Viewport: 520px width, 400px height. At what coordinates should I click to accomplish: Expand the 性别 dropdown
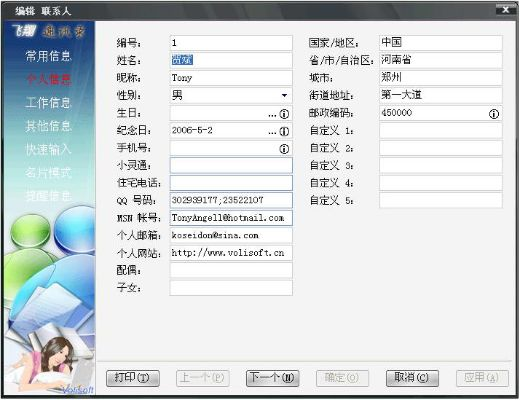click(284, 96)
